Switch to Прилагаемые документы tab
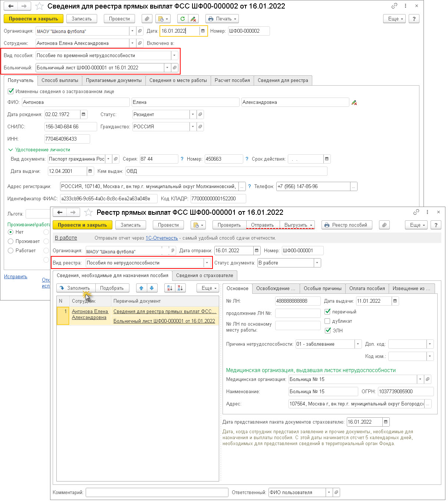 pos(114,80)
